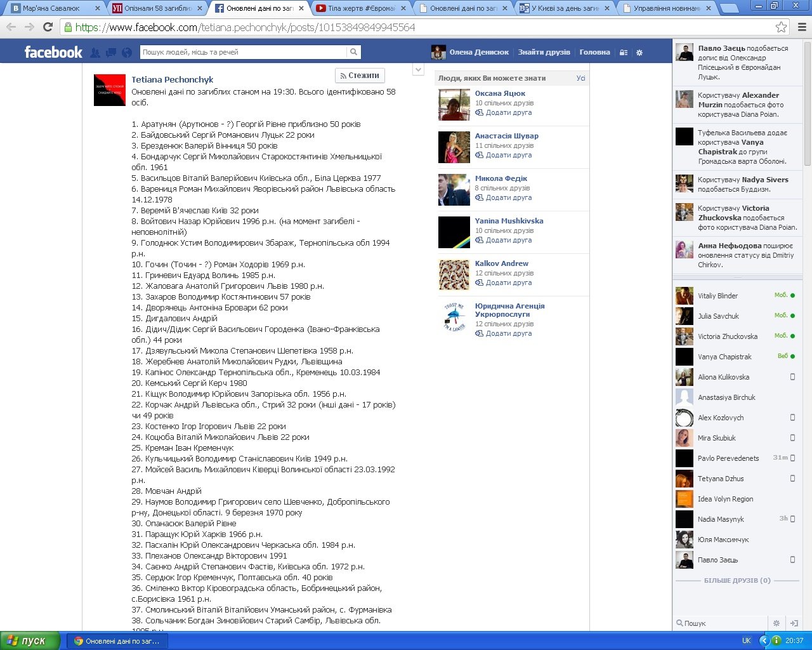This screenshot has width=812, height=650.
Task: Open the friend requests icon in Facebook header
Action: click(x=95, y=53)
